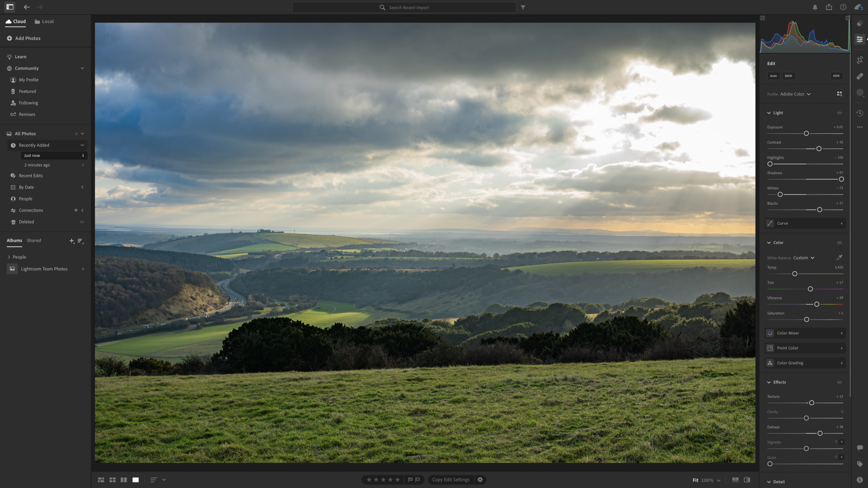The height and width of the screenshot is (488, 868).
Task: Flag photo as rejected
Action: coord(418,480)
